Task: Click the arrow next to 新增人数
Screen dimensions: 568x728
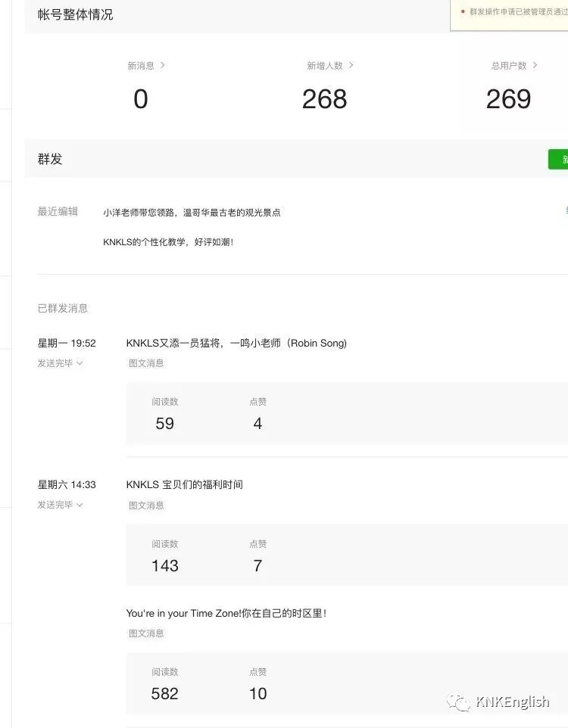Action: click(351, 66)
